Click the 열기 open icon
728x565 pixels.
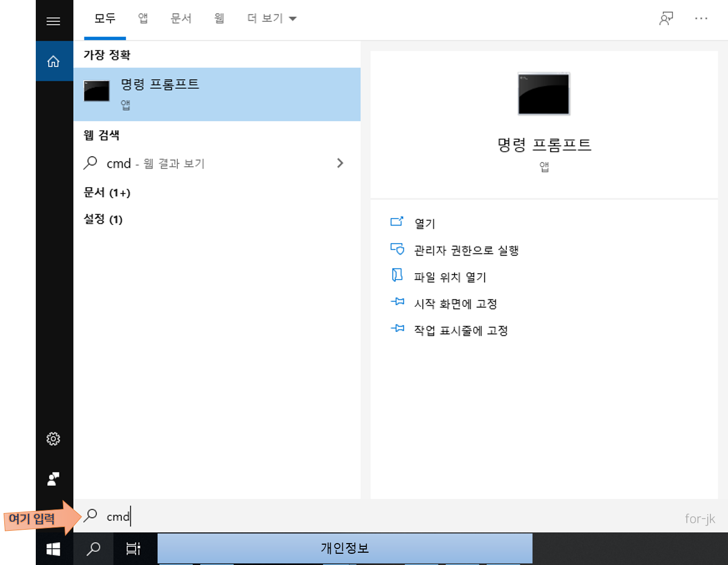pyautogui.click(x=397, y=222)
